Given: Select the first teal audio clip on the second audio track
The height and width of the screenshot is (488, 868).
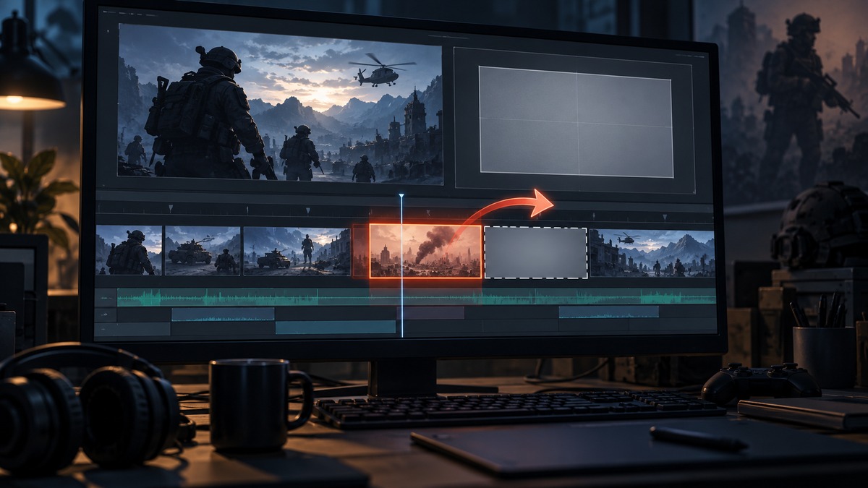Looking at the screenshot, I should [223, 314].
